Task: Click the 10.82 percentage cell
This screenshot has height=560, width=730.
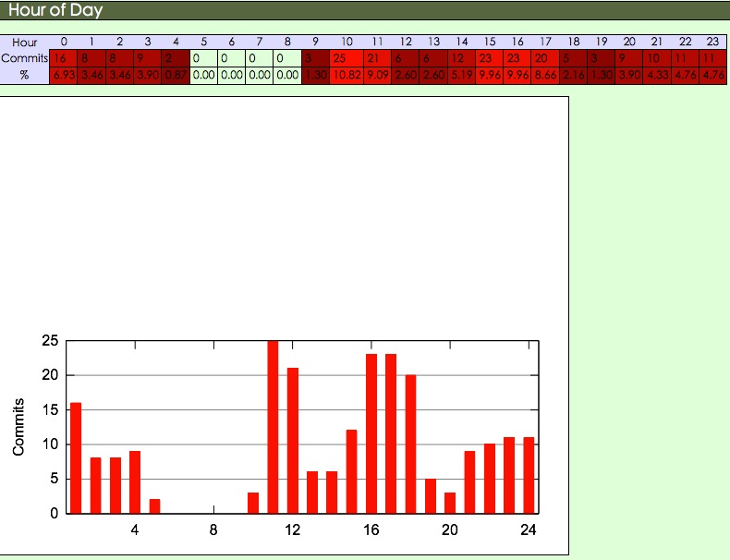Action: pyautogui.click(x=347, y=75)
